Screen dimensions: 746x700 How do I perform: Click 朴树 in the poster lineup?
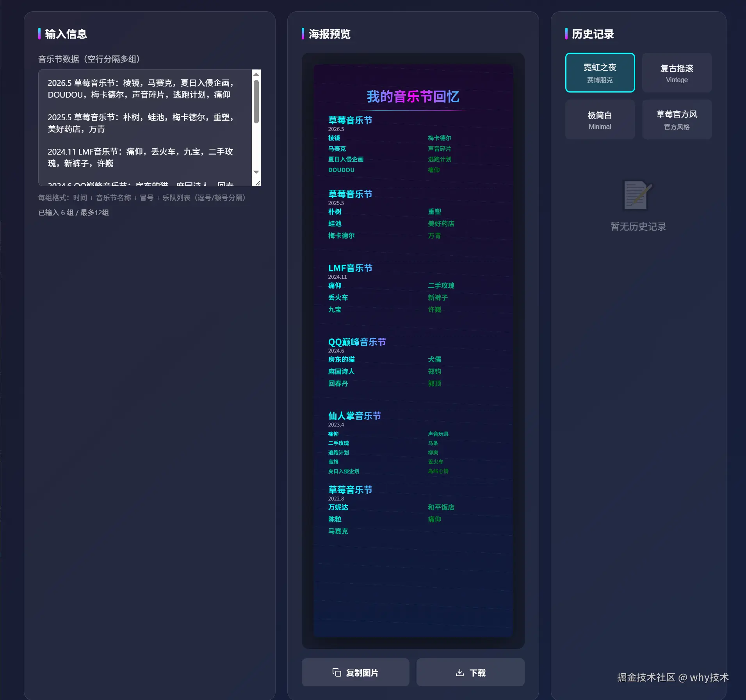[335, 212]
